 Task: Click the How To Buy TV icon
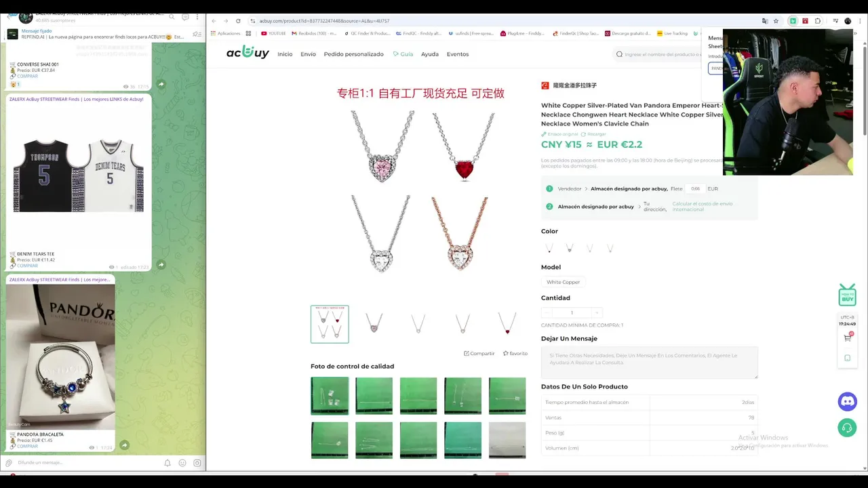pyautogui.click(x=847, y=296)
